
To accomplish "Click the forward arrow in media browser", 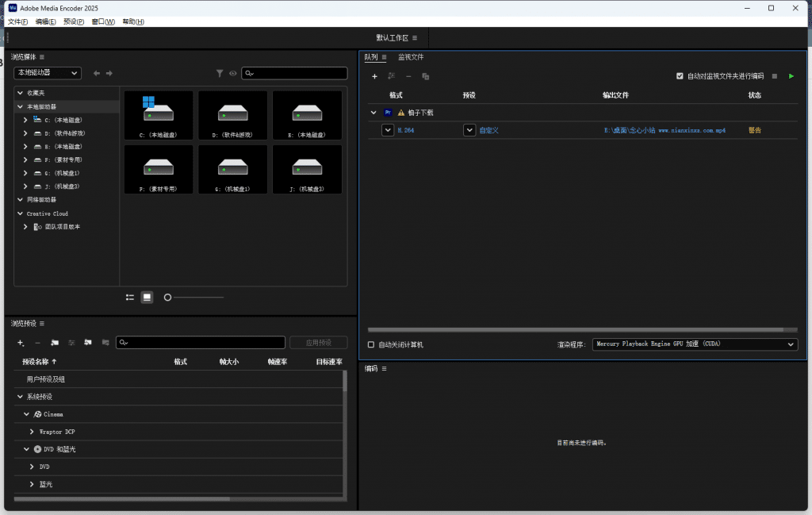I will (x=109, y=73).
